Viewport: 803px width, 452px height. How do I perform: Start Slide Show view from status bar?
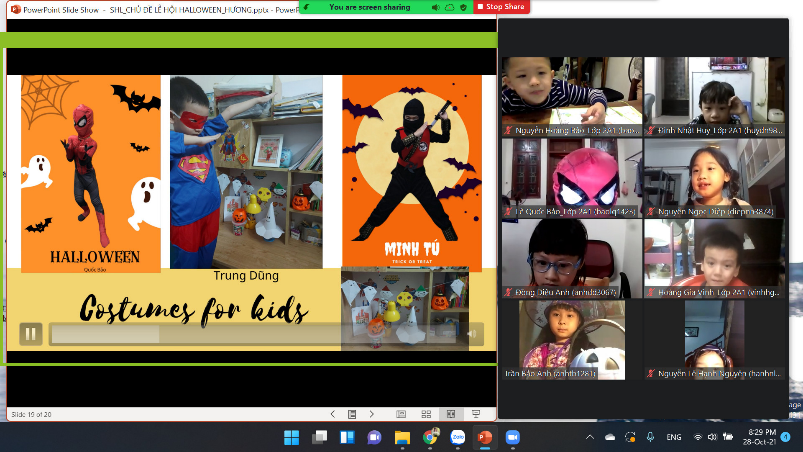pyautogui.click(x=477, y=414)
